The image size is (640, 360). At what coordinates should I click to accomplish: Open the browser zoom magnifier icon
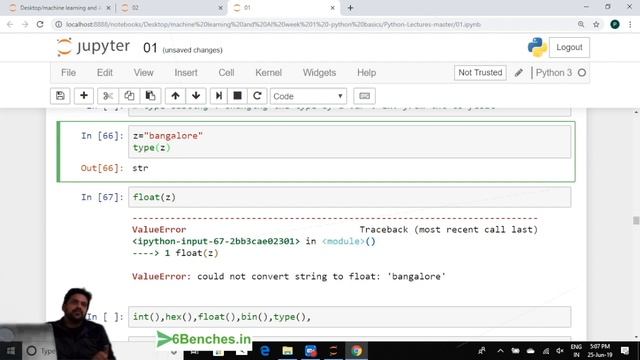click(x=581, y=24)
